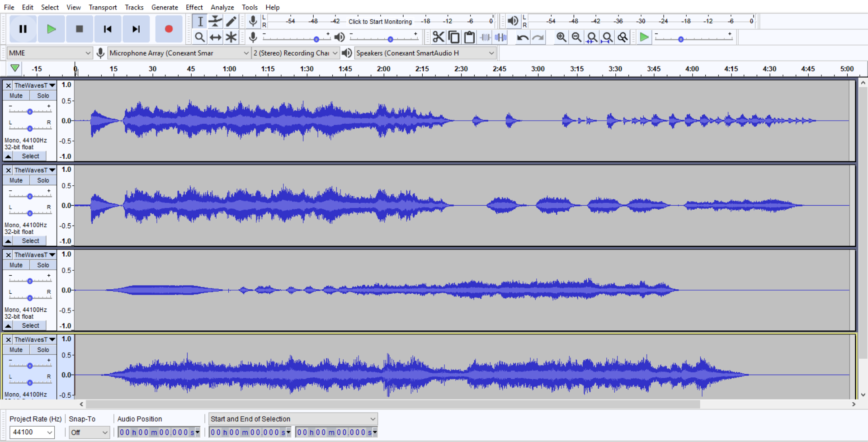The width and height of the screenshot is (868, 442).
Task: Open third track's TheWavesT name menu
Action: pos(34,255)
